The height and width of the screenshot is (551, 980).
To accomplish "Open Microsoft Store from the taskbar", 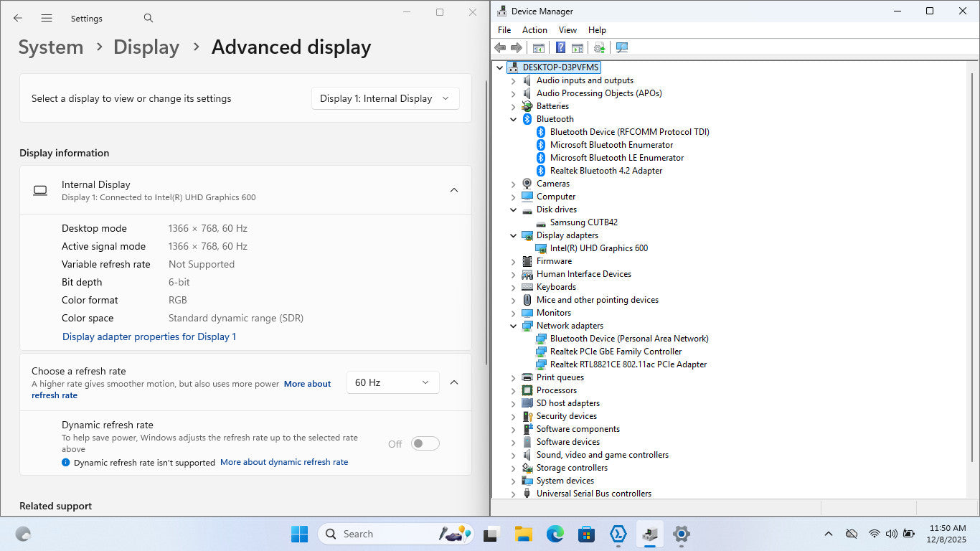I will pyautogui.click(x=586, y=534).
